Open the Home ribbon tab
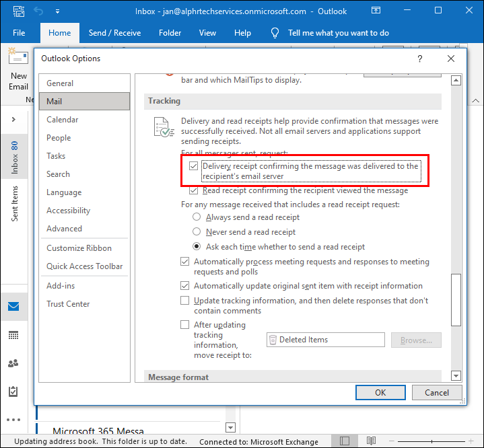Screen dimensions: 484x448 coord(59,33)
